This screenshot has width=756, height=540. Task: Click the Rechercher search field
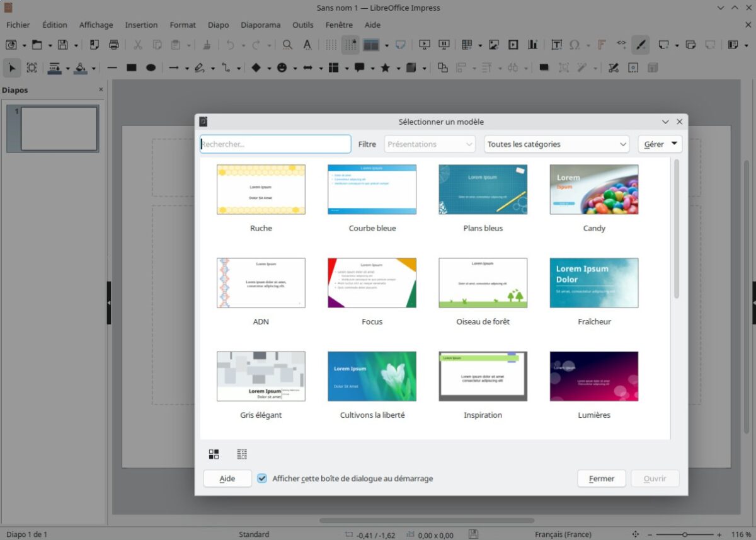[x=275, y=144]
